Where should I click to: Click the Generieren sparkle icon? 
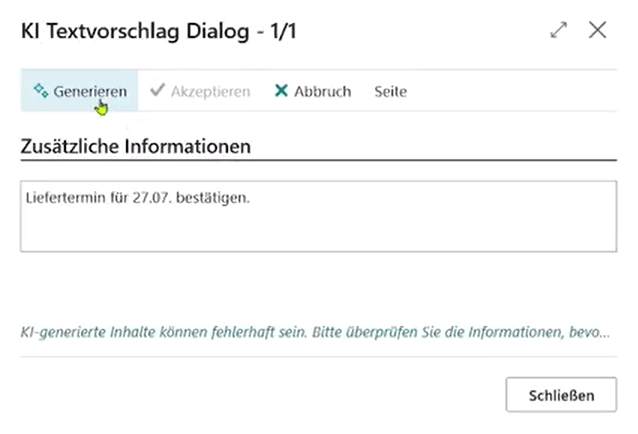41,90
